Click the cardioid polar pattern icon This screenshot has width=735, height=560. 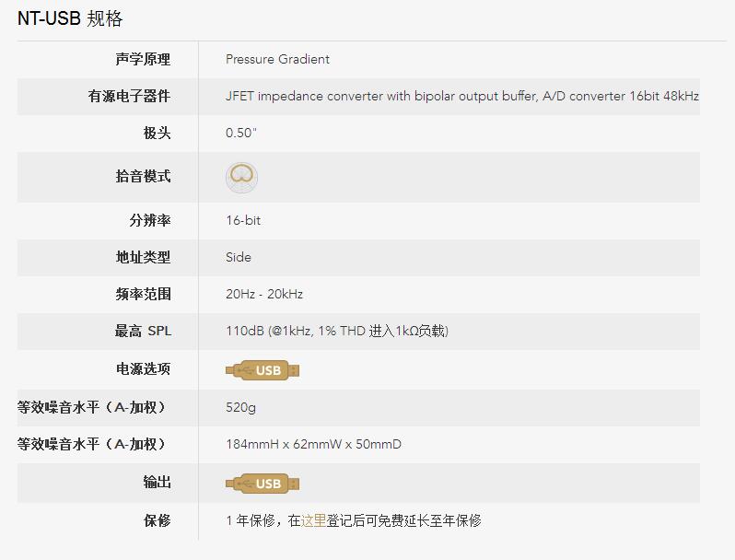point(242,177)
